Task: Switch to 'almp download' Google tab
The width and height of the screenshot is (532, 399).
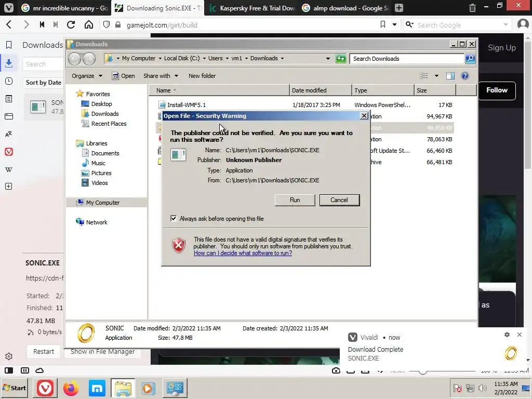Action: (345, 8)
